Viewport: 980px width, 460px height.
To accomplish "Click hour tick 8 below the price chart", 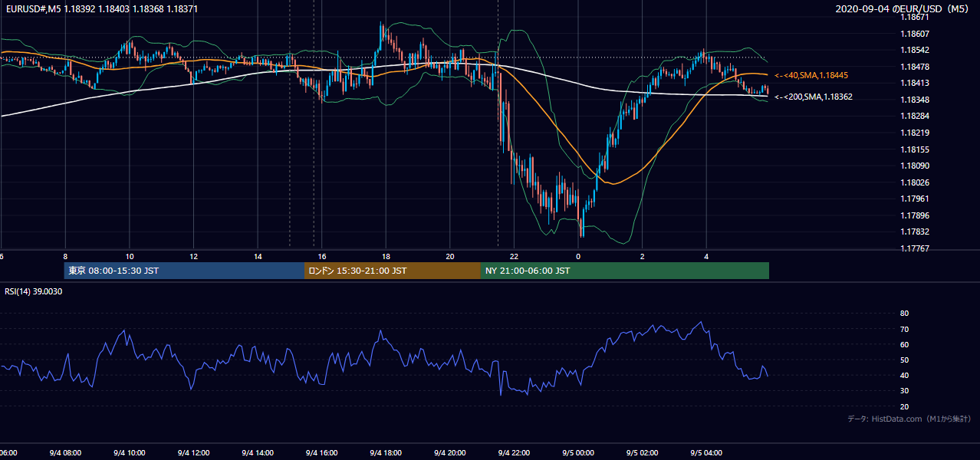I will pos(65,257).
